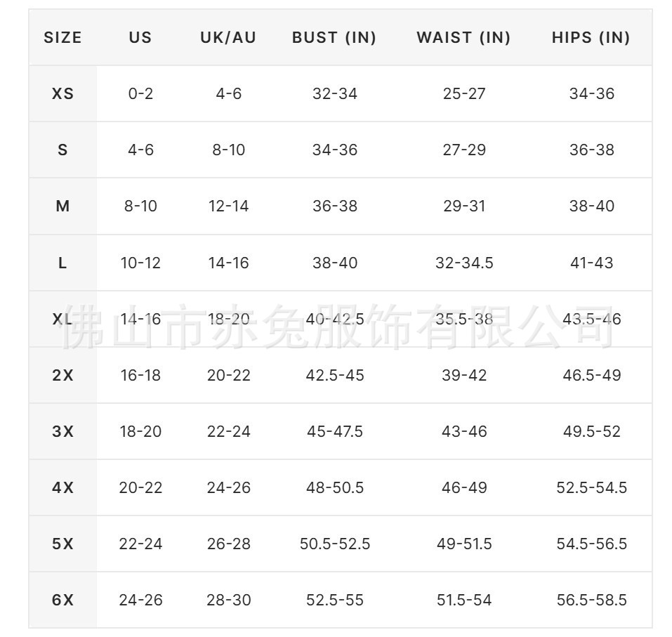Click the WAIST (IN) column header
Image resolution: width=672 pixels, height=637 pixels.
[463, 38]
